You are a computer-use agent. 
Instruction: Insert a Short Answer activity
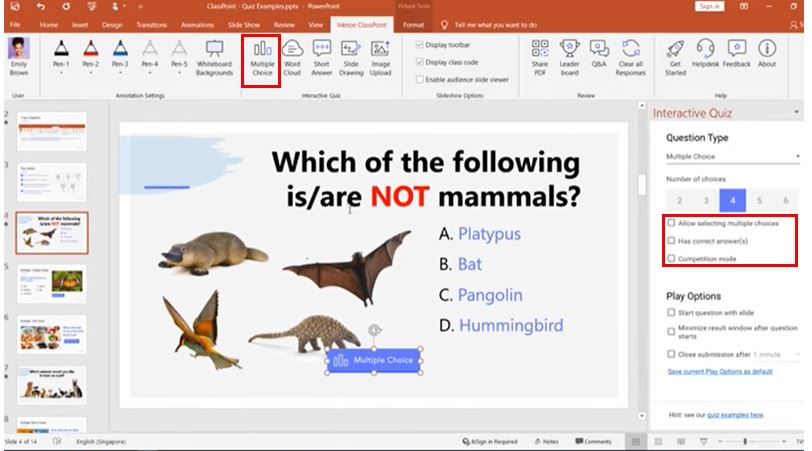(x=322, y=58)
